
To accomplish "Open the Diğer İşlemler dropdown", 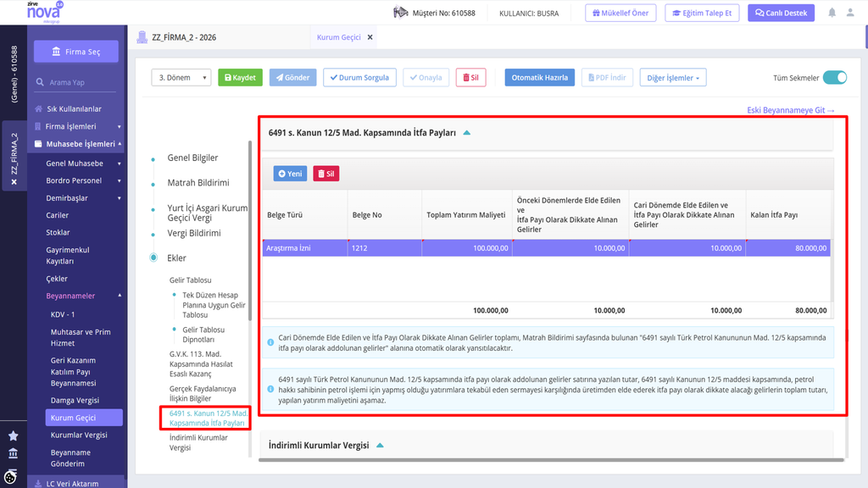I will 673,77.
